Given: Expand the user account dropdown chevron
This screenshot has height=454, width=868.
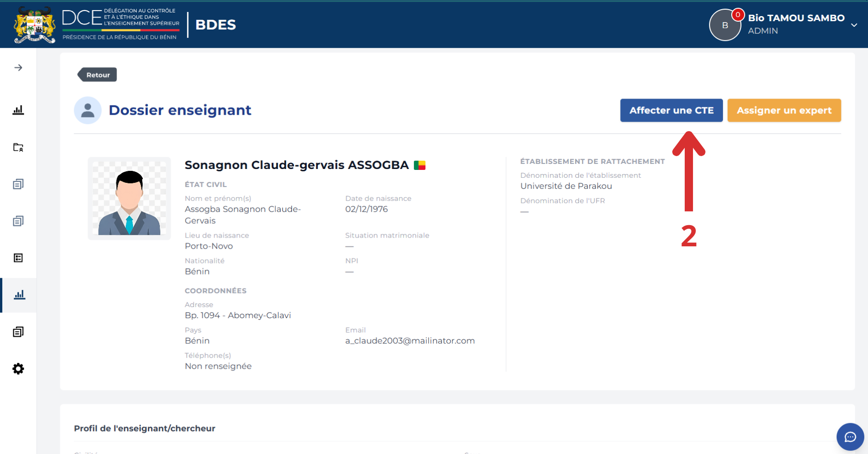Looking at the screenshot, I should click(854, 25).
